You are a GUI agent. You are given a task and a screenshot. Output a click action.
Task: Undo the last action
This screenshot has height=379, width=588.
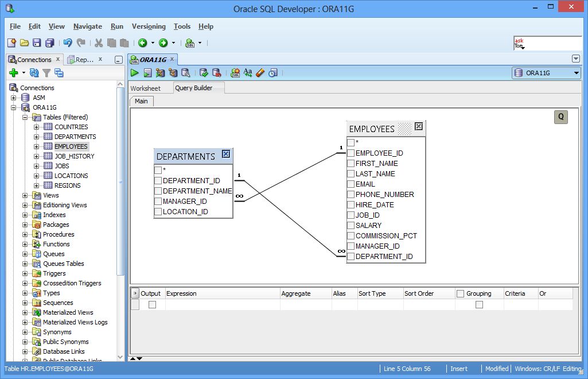tap(68, 42)
